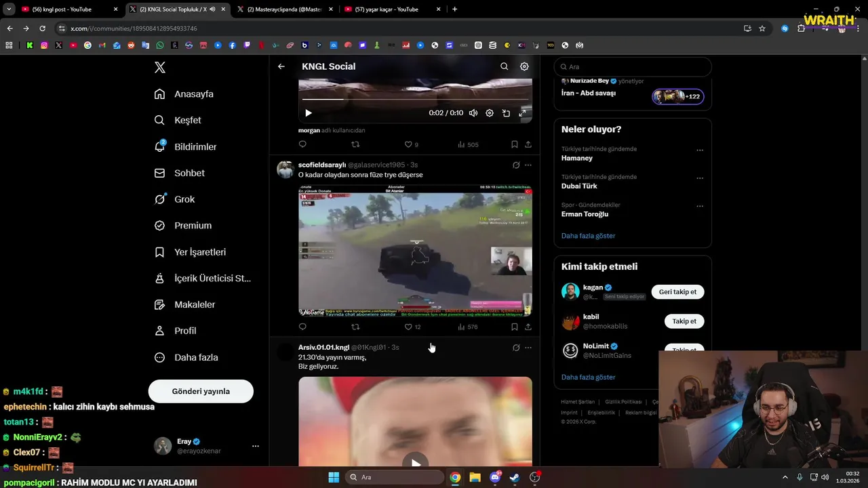The width and height of the screenshot is (868, 488).
Task: Open Windows Start menu
Action: (334, 477)
